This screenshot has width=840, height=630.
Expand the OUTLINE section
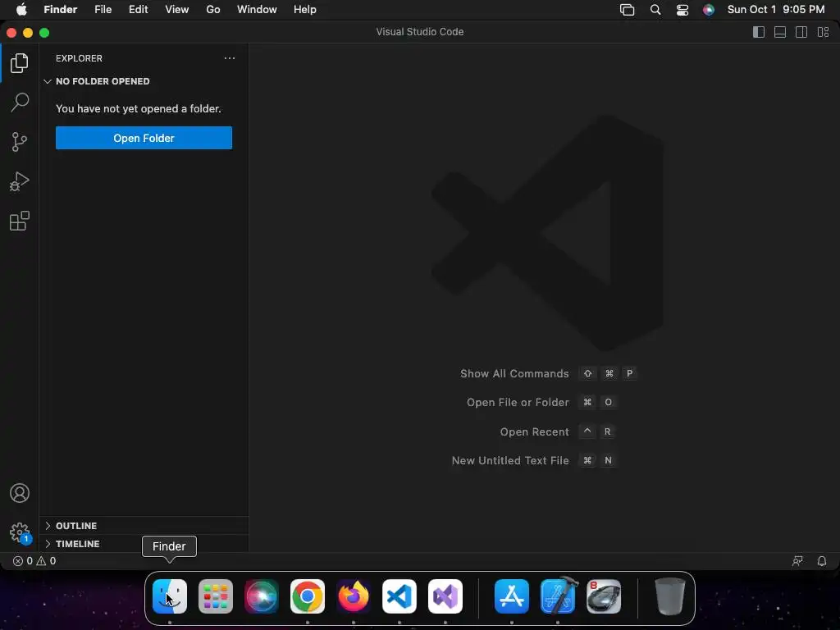tap(144, 526)
